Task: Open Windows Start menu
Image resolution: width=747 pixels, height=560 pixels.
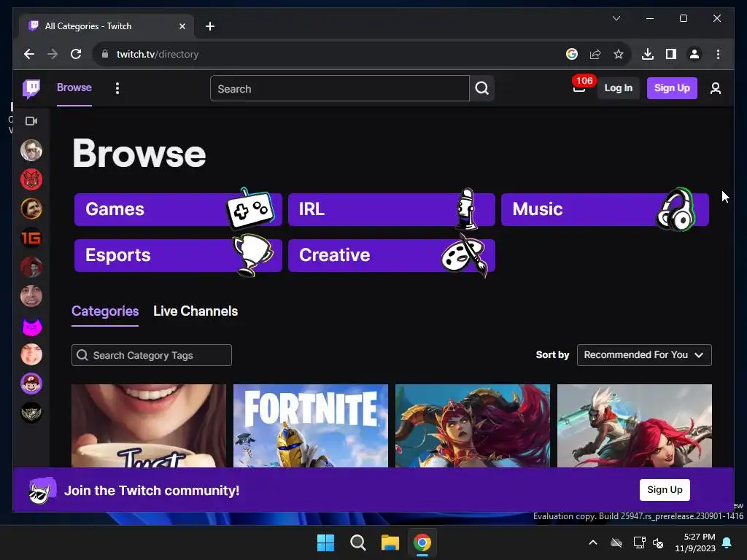Action: [326, 542]
